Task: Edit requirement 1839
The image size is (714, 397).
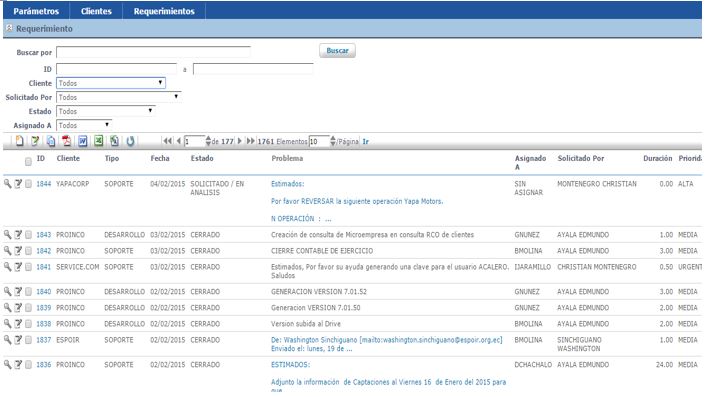Action: coord(18,307)
